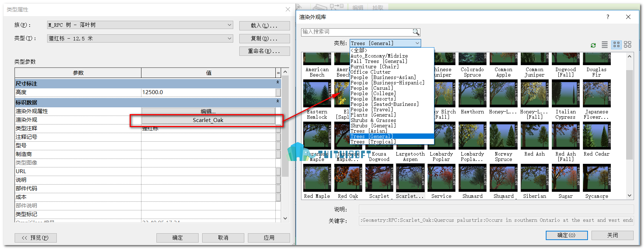The height and width of the screenshot is (249, 644).
Task: Click the 参数 column header
Action: 78,73
